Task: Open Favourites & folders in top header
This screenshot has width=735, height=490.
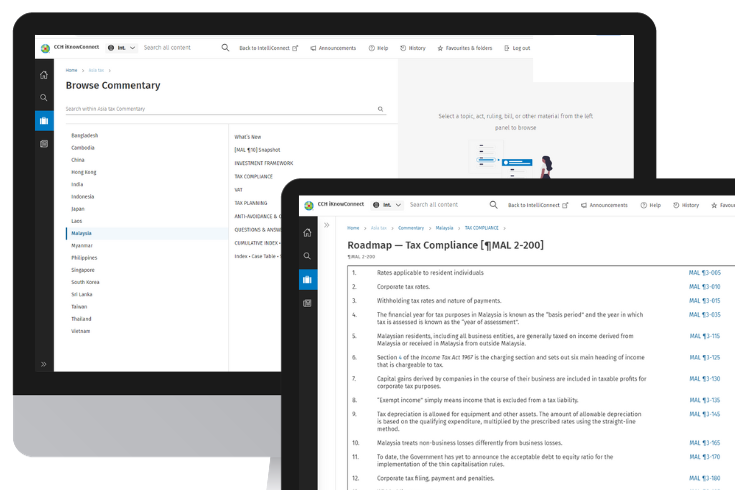Action: (x=465, y=48)
